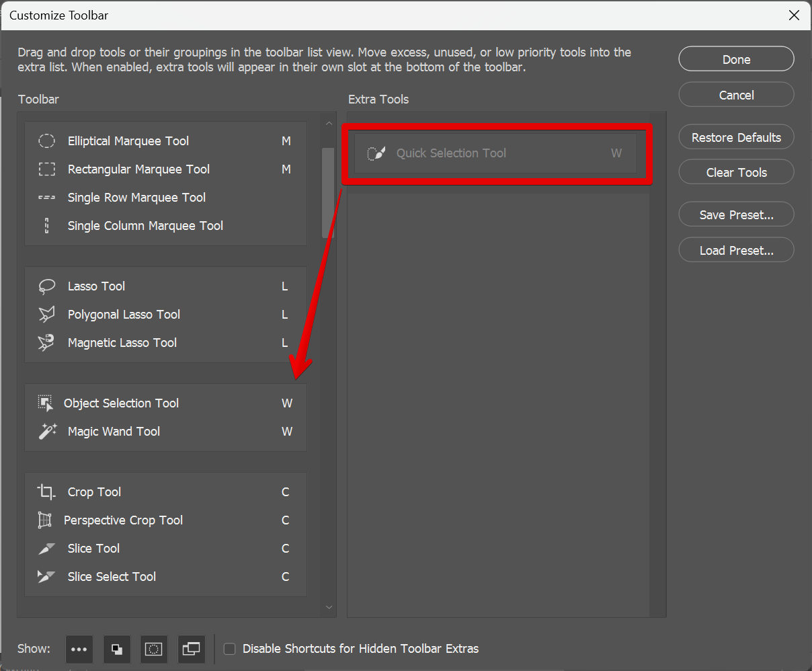812x671 pixels.
Task: Click the toolbar list scroll-down arrow
Action: tap(329, 607)
